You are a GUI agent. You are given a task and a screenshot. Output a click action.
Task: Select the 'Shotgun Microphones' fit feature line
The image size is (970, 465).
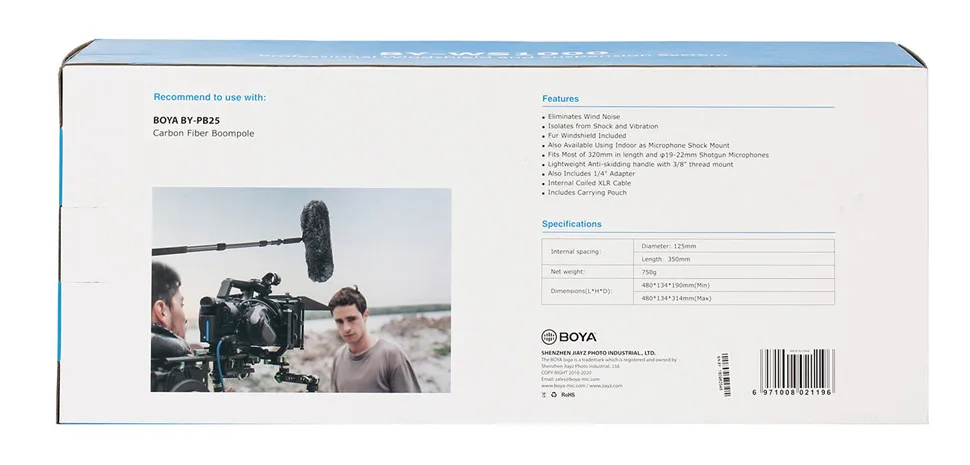pyautogui.click(x=656, y=155)
